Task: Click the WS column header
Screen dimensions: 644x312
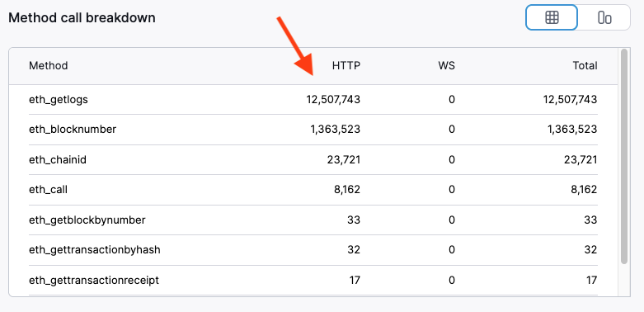Action: [x=446, y=66]
